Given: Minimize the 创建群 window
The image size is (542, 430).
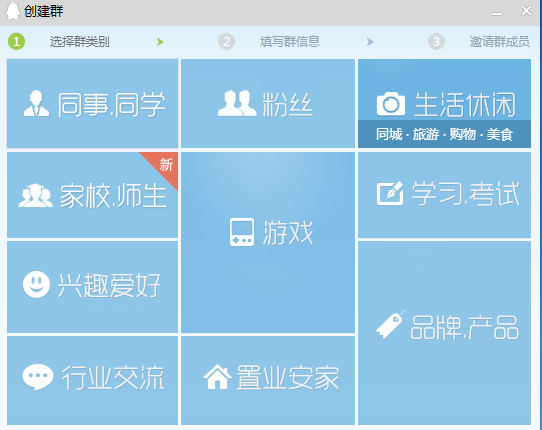Looking at the screenshot, I should (497, 13).
